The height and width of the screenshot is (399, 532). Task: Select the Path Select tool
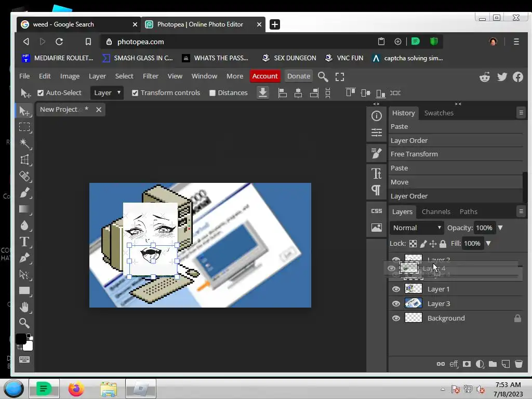[x=24, y=274]
